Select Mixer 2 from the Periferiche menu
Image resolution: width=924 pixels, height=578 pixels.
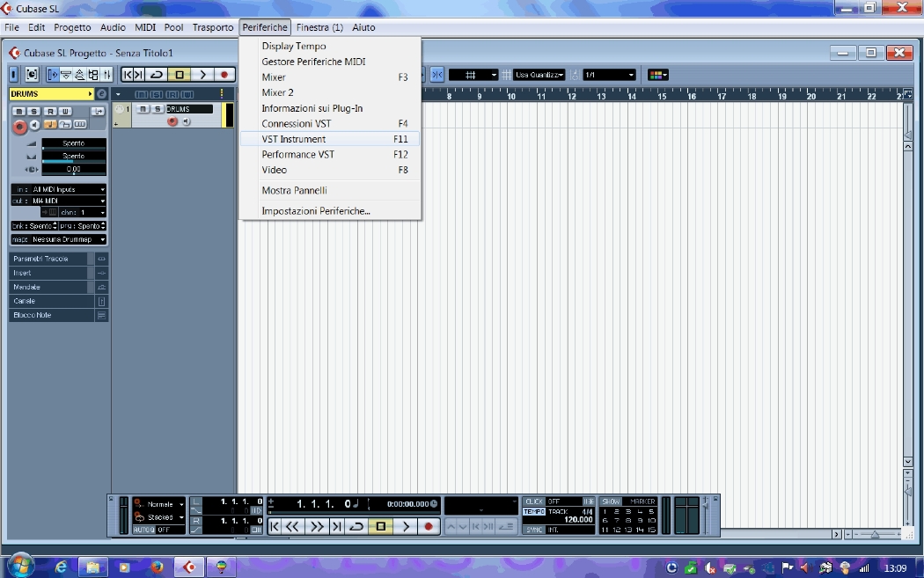(330, 92)
